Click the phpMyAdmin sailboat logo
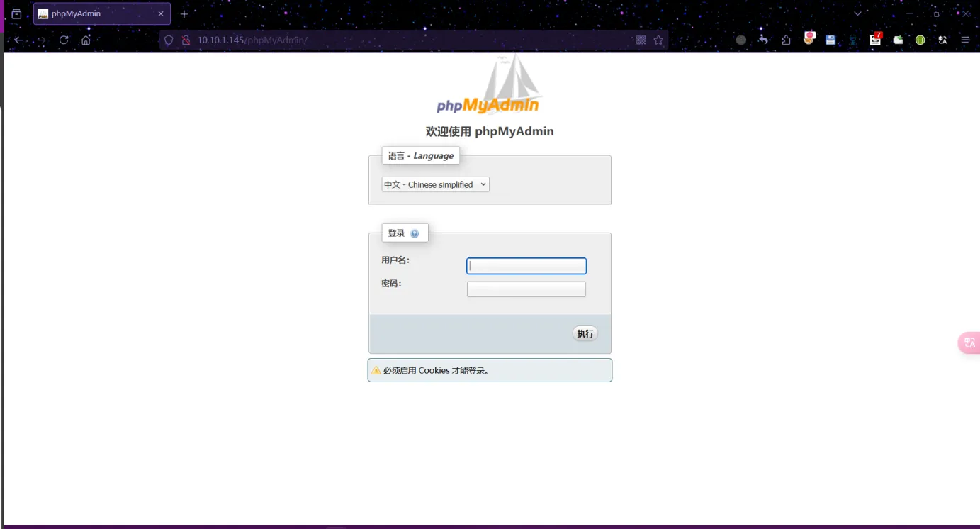 click(488, 85)
